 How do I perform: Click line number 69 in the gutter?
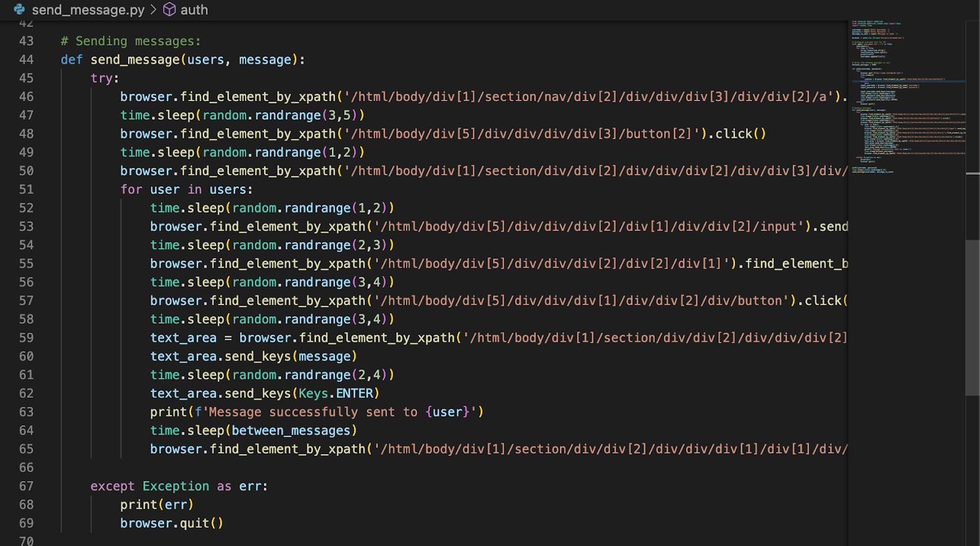click(x=26, y=523)
